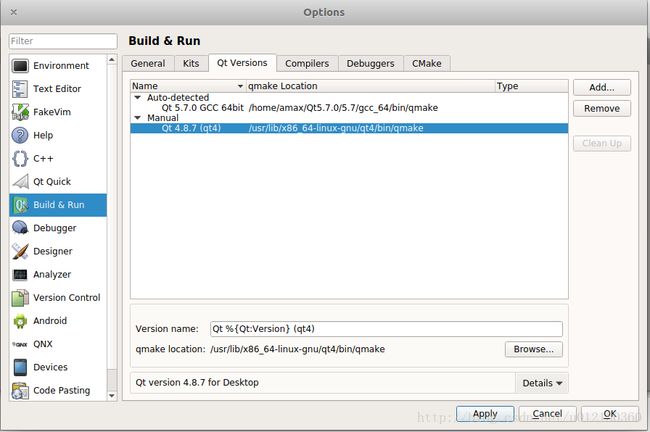Click the /home/amax/Qt5.7.0 qmake path cell

pos(343,108)
